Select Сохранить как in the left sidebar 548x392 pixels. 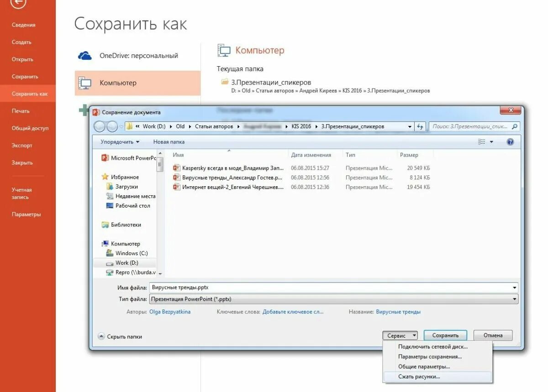point(28,94)
